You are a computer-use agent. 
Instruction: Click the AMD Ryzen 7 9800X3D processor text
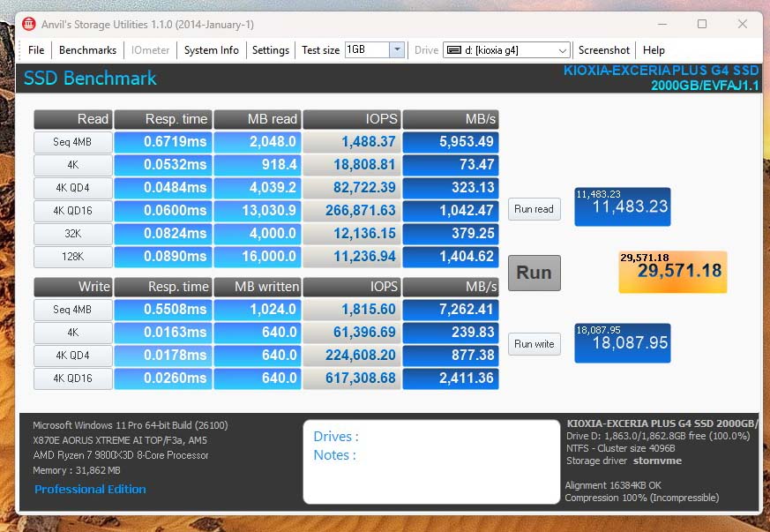(121, 455)
